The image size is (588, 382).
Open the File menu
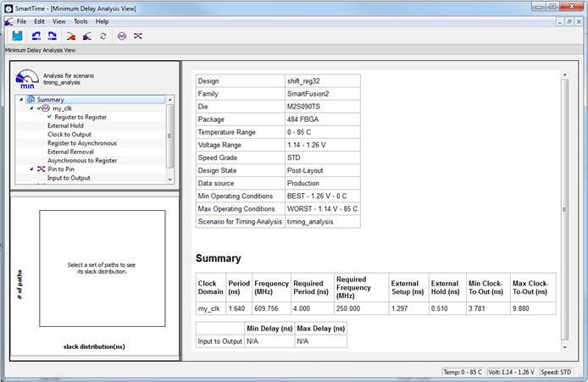(x=21, y=21)
